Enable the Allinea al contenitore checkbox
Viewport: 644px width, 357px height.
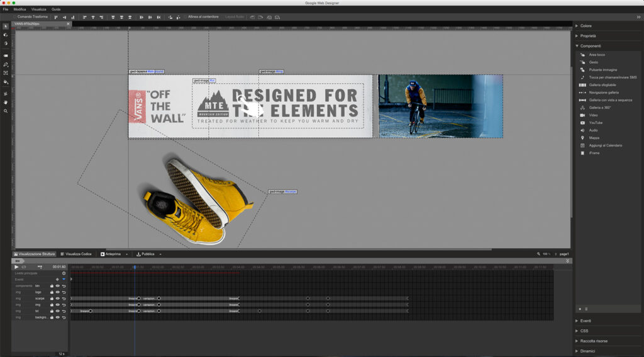pyautogui.click(x=186, y=17)
